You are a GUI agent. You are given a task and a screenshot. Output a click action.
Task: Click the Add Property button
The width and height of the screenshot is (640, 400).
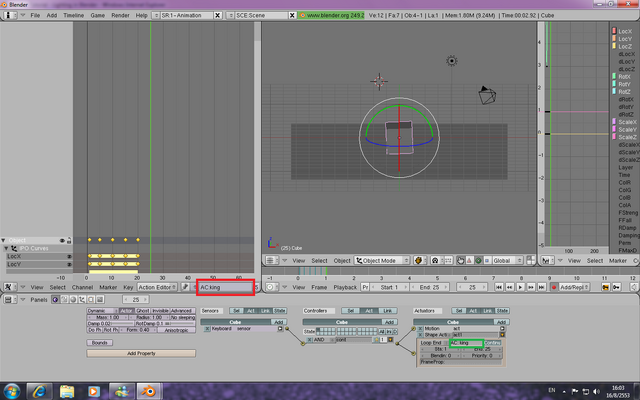pos(141,353)
